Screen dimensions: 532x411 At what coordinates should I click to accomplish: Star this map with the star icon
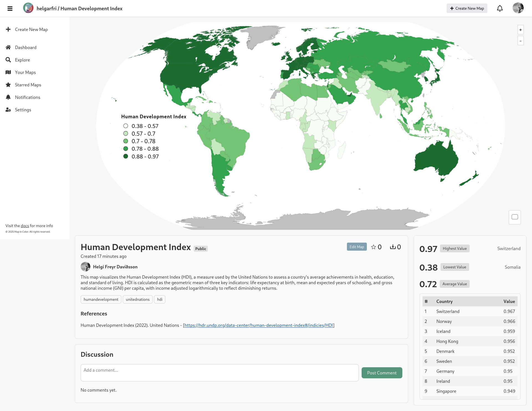374,247
